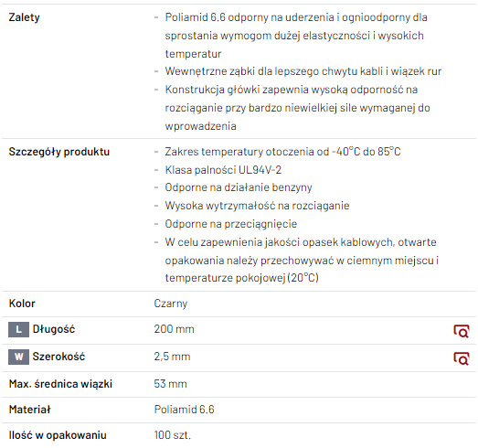Image resolution: width=478 pixels, height=448 pixels.
Task: Click the Klasa palności UL94V-2 line
Action: click(223, 170)
